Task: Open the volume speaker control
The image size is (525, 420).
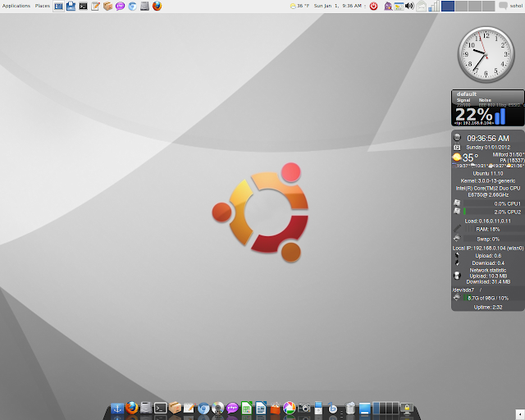Action: 409,6
